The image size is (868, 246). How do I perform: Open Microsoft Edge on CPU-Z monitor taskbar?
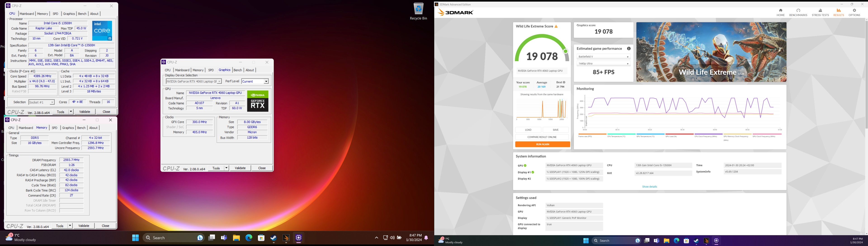coord(249,238)
